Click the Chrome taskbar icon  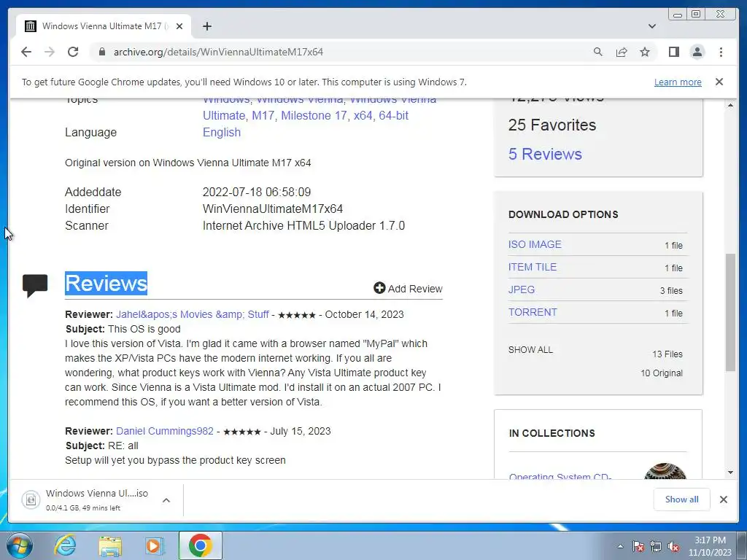[200, 545]
